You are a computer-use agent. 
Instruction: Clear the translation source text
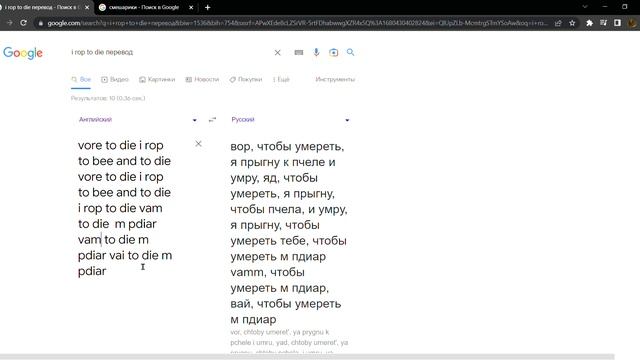point(198,144)
